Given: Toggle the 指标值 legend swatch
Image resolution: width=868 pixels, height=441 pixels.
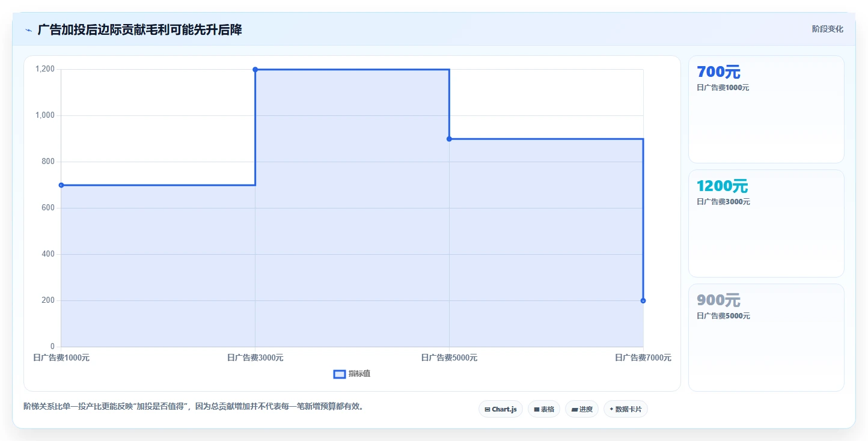Looking at the screenshot, I should point(339,374).
